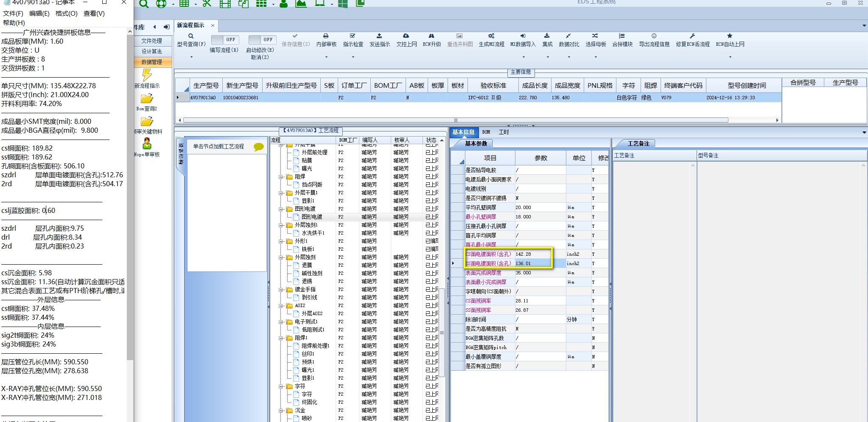Click the 内部审核 printer icon
This screenshot has height=422, width=868.
click(326, 36)
